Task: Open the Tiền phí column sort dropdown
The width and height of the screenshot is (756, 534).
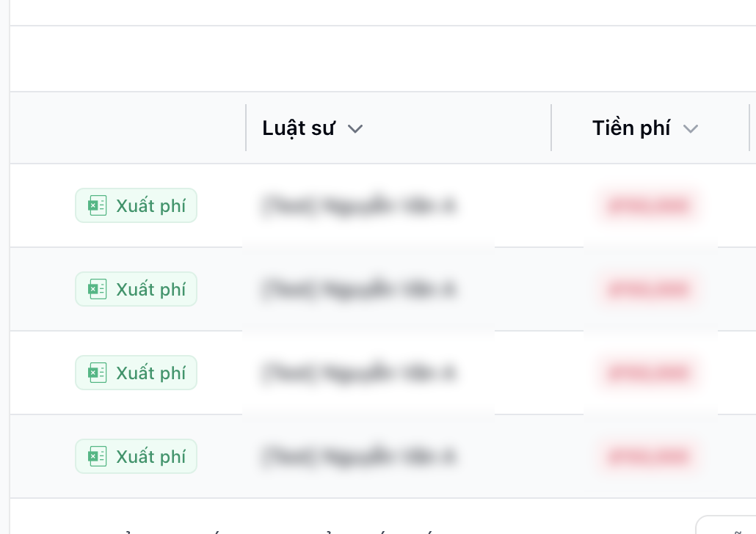Action: pos(691,128)
